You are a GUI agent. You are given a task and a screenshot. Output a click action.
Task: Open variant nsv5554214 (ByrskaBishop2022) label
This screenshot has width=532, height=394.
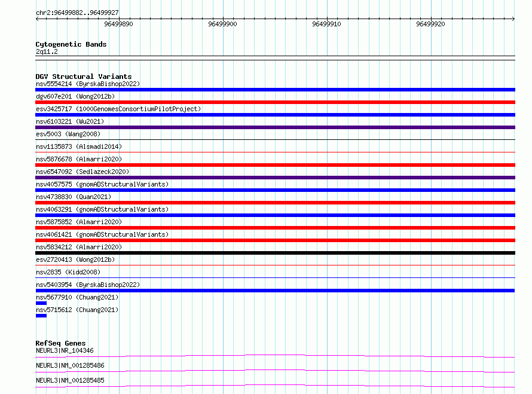[x=88, y=84]
